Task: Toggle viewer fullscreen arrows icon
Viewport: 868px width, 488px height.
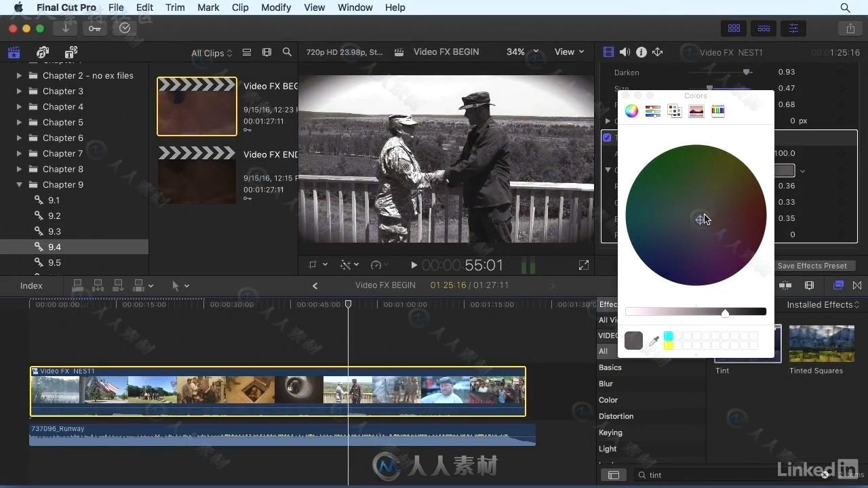Action: 584,265
